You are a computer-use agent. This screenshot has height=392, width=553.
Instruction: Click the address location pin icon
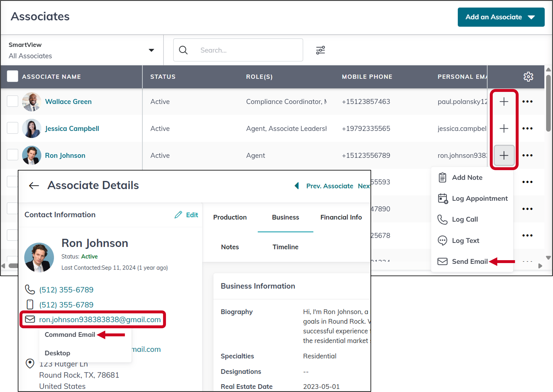(x=30, y=363)
